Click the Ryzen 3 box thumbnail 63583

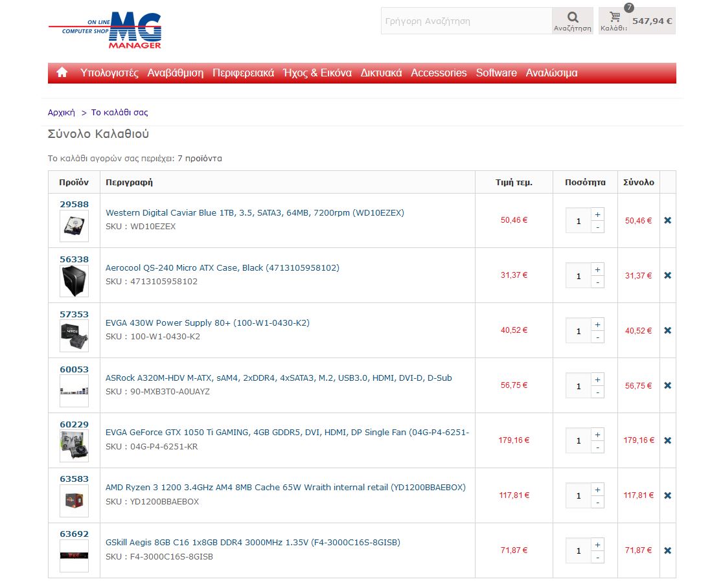[74, 501]
